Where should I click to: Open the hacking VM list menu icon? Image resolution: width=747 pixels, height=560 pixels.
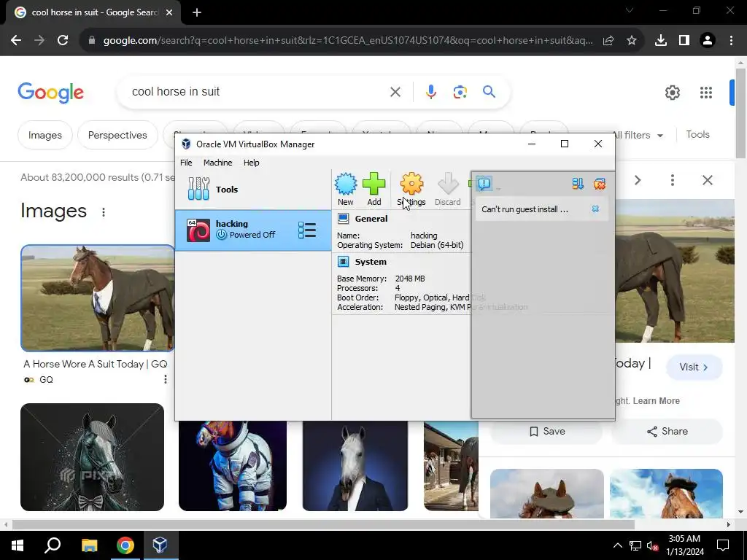click(307, 230)
